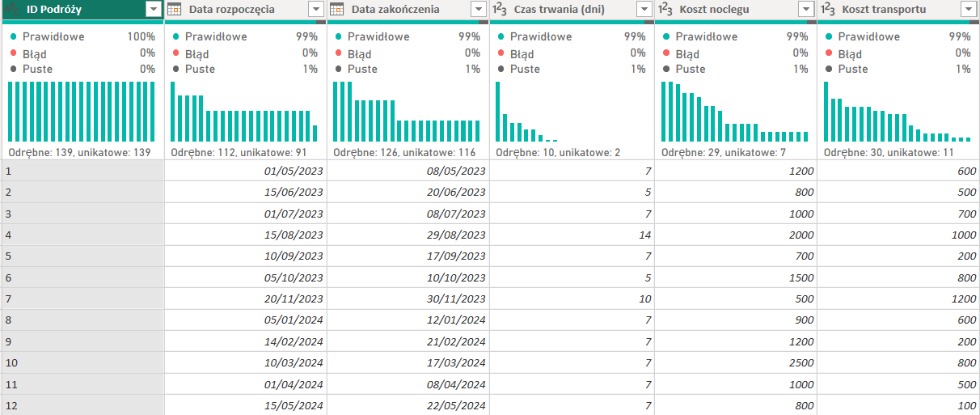980x415 pixels.
Task: Open the Koszt noclegu filter dropdown
Action: 806,10
